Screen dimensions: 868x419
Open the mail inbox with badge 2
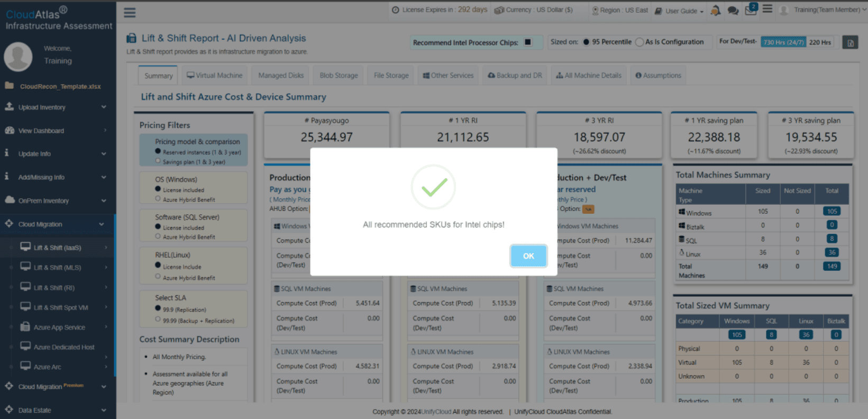[751, 10]
